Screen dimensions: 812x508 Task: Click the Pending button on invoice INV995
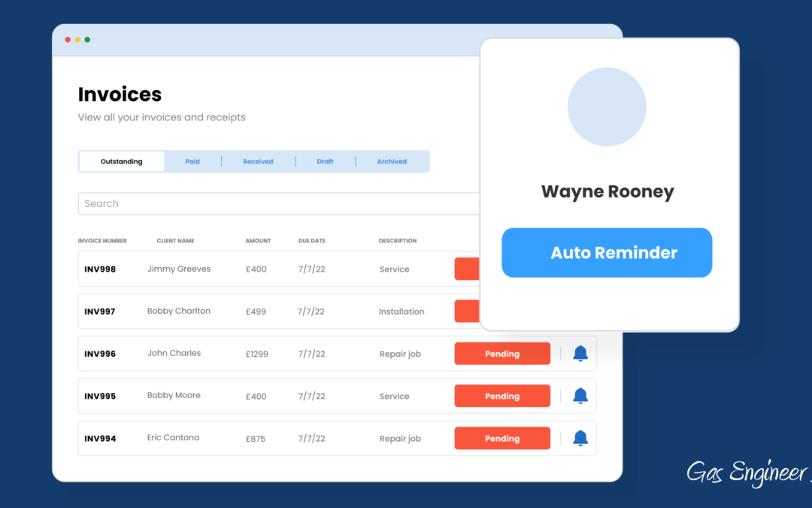(x=502, y=396)
